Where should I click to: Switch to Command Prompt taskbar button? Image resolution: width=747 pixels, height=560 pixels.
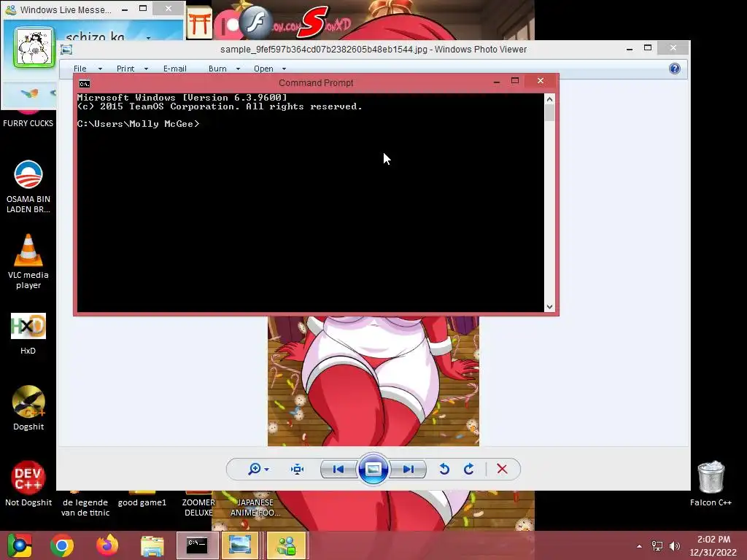coord(197,545)
